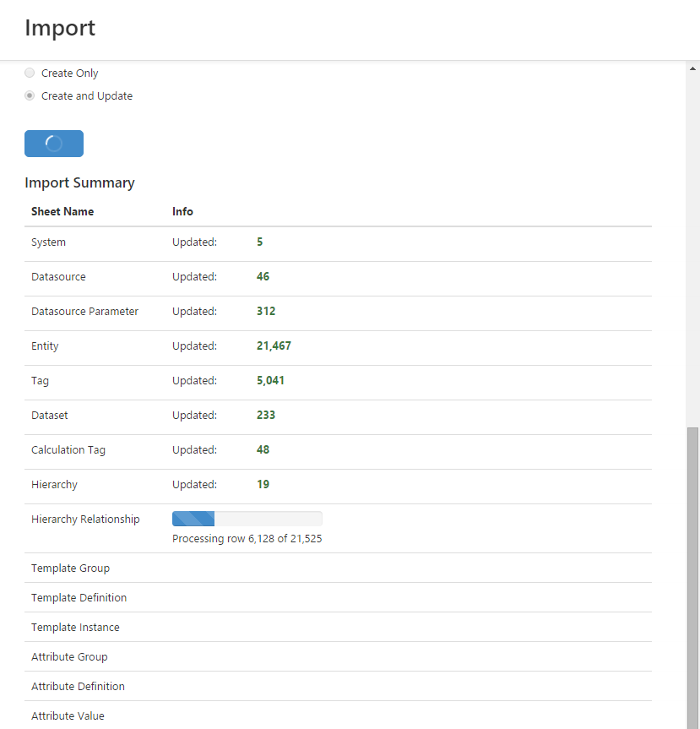
Task: Click the vertical scrollbar thumb
Action: 693,574
